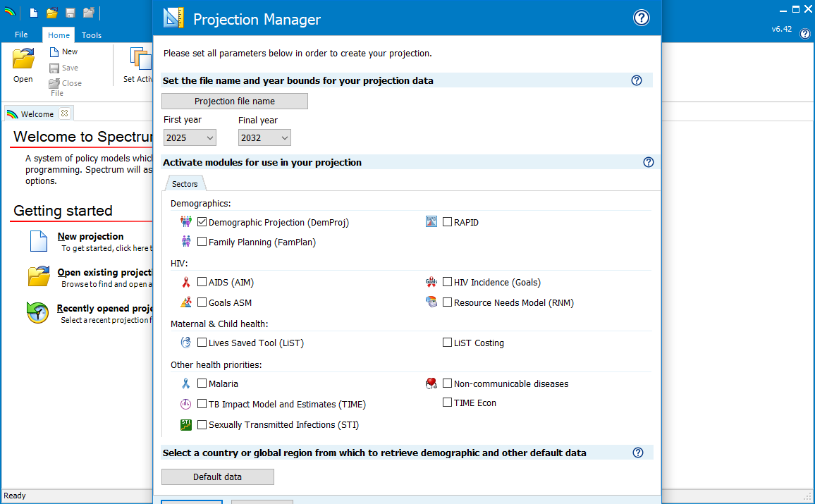Click the blue ribbon Malaria icon

[185, 383]
